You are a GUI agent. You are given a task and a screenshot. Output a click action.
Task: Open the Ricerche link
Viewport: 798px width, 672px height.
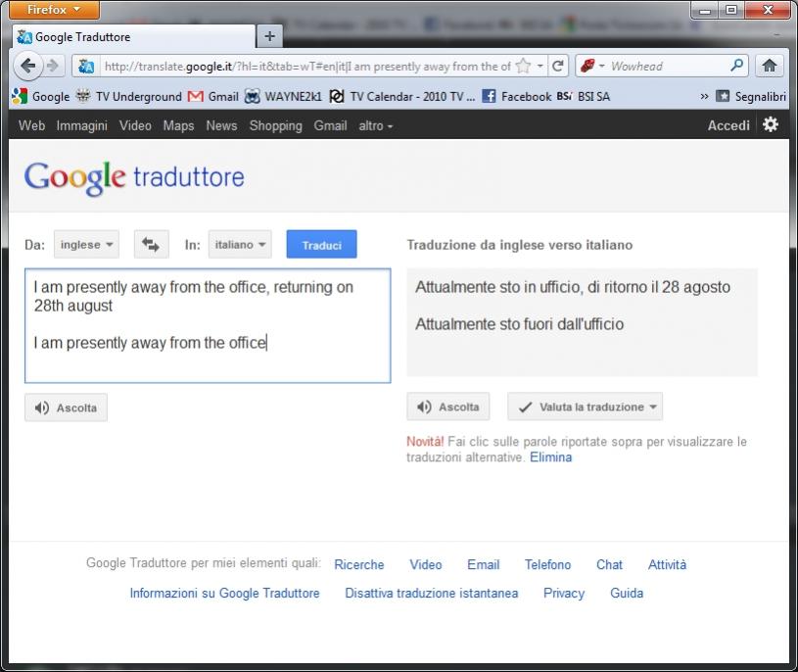[x=359, y=564]
